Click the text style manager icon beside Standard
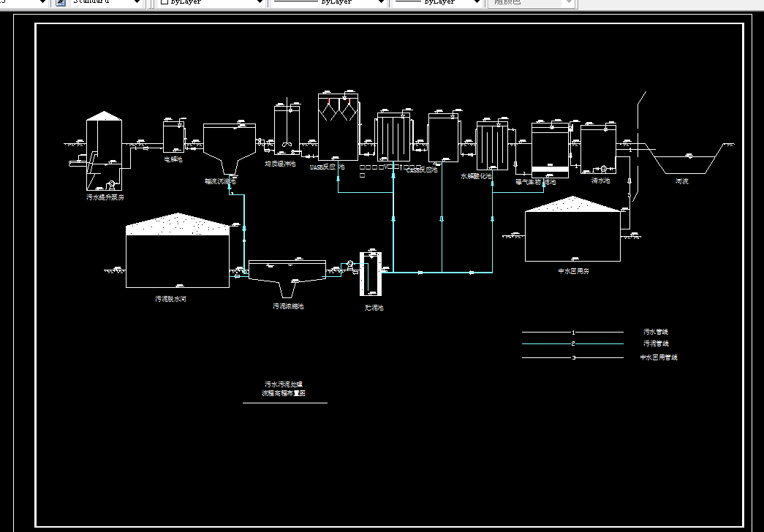Screen dimensions: 764x532 (61, 2)
